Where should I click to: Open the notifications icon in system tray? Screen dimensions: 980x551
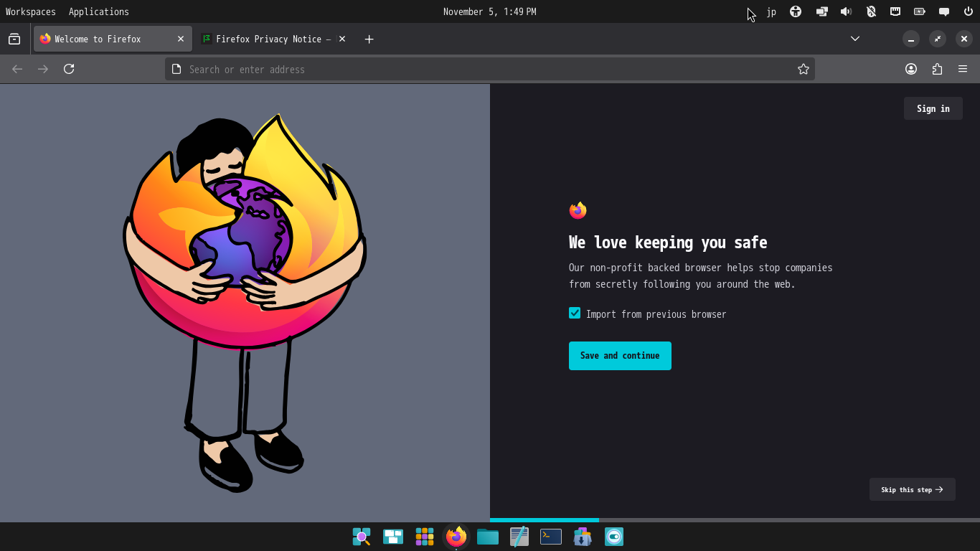(944, 11)
